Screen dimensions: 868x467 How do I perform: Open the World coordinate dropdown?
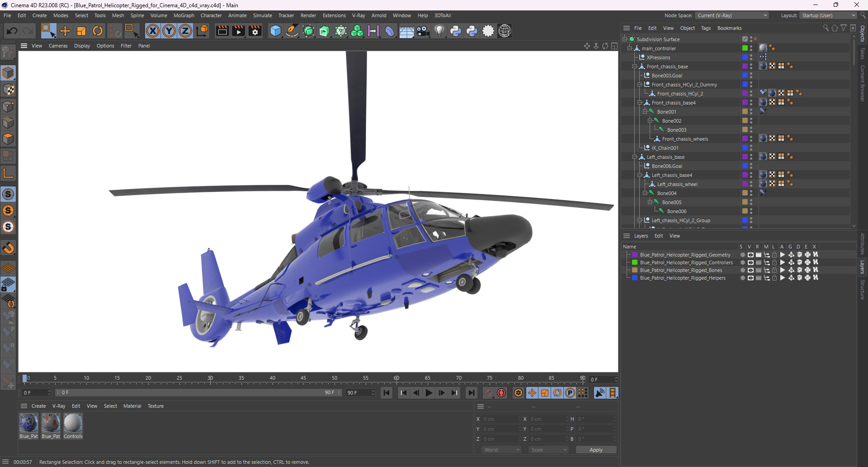(x=502, y=450)
